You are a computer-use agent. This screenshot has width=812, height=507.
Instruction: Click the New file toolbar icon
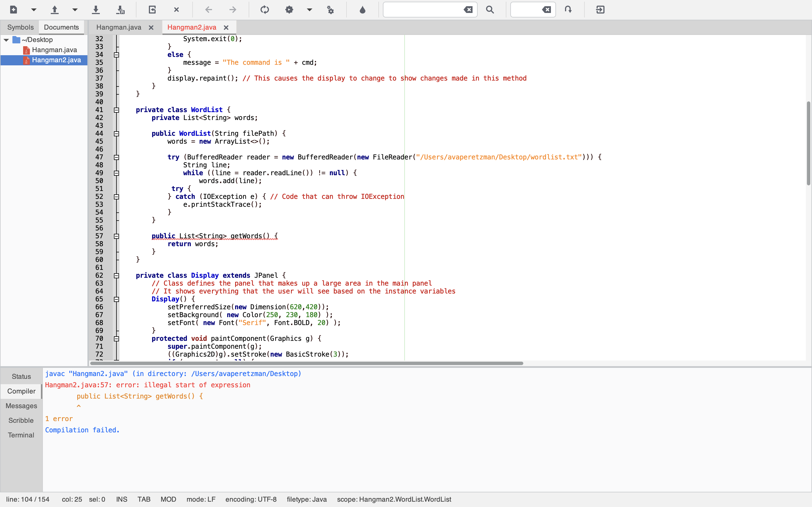(x=14, y=10)
